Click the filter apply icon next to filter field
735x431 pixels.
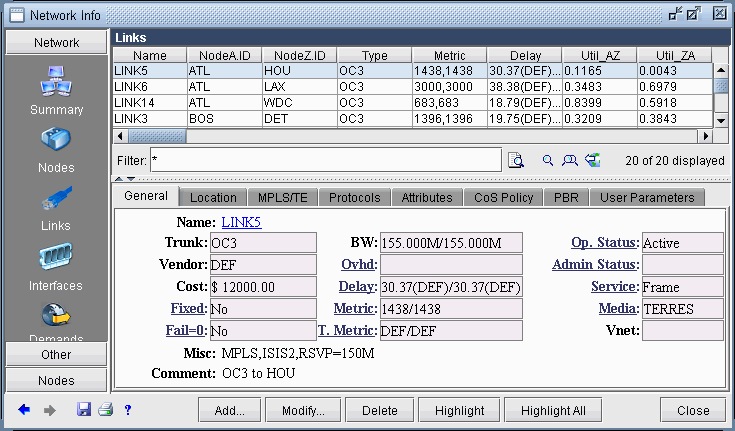tap(516, 160)
